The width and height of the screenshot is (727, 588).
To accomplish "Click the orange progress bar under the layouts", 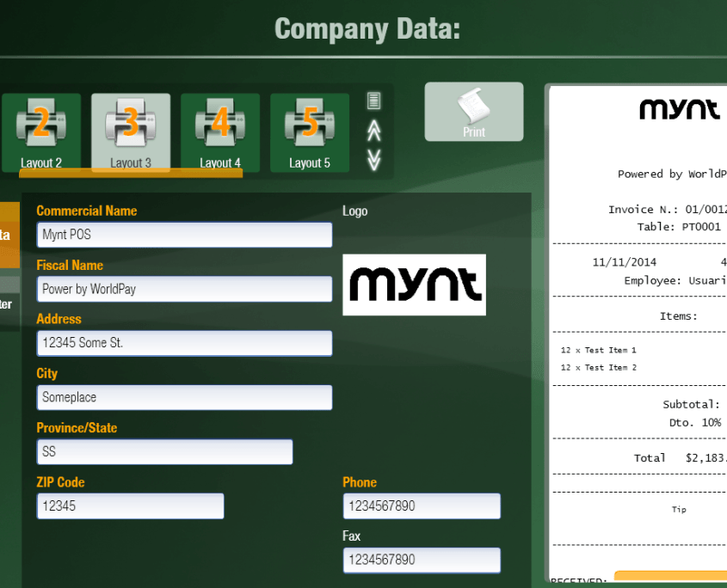I will (129, 175).
